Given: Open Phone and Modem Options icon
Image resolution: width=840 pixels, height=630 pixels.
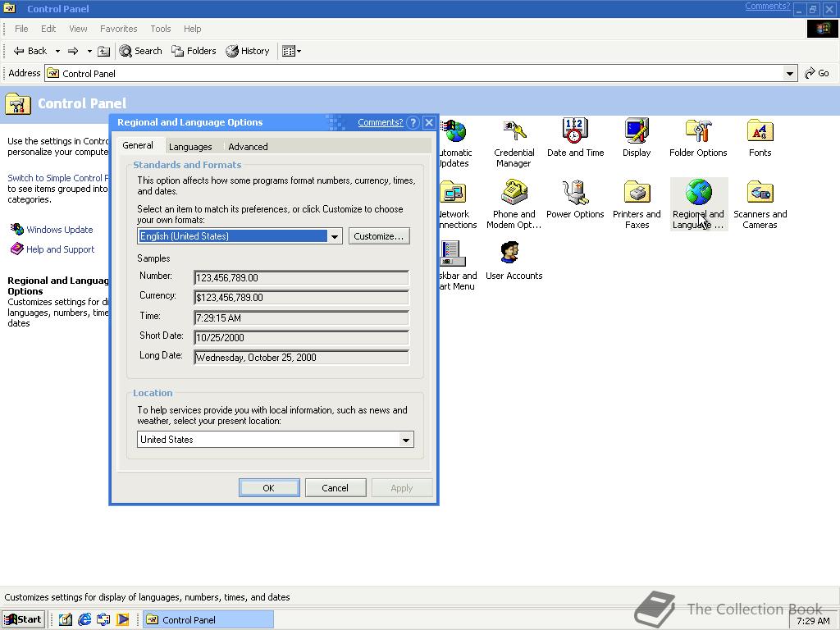Looking at the screenshot, I should coord(514,204).
